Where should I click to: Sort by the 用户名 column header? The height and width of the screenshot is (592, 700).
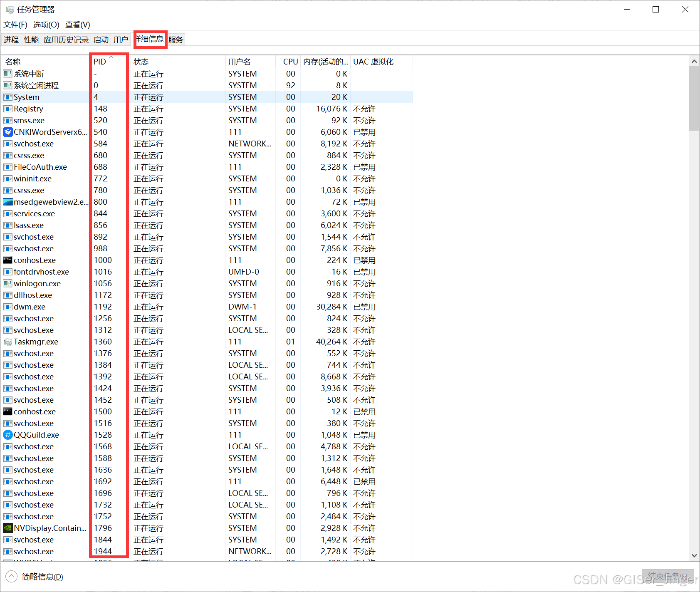(240, 62)
